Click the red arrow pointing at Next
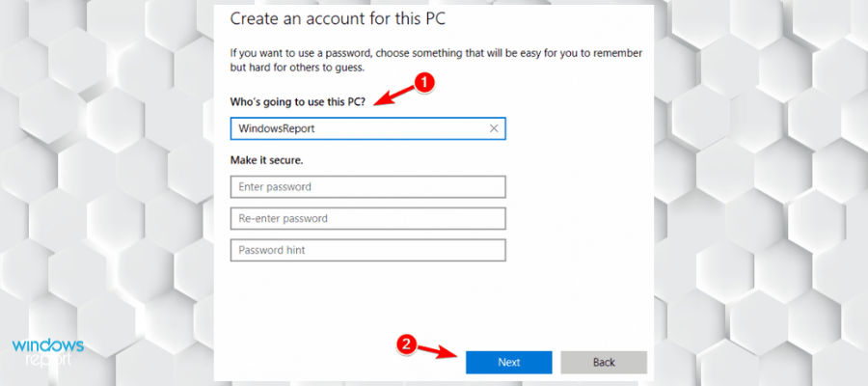868x386 pixels. point(438,353)
